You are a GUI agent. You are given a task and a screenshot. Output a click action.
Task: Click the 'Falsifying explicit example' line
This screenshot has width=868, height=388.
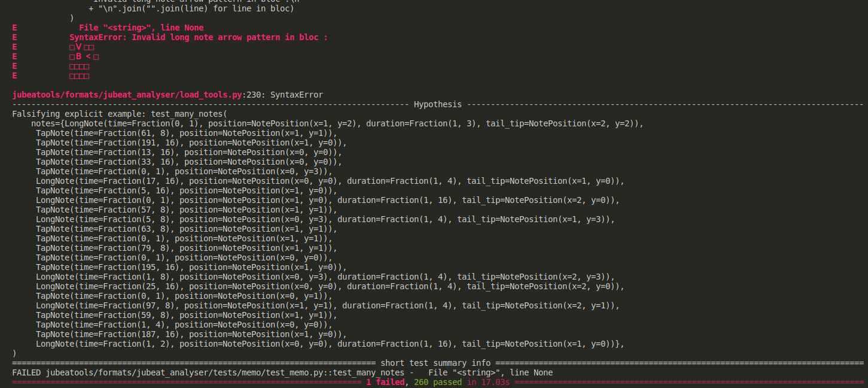[120, 114]
